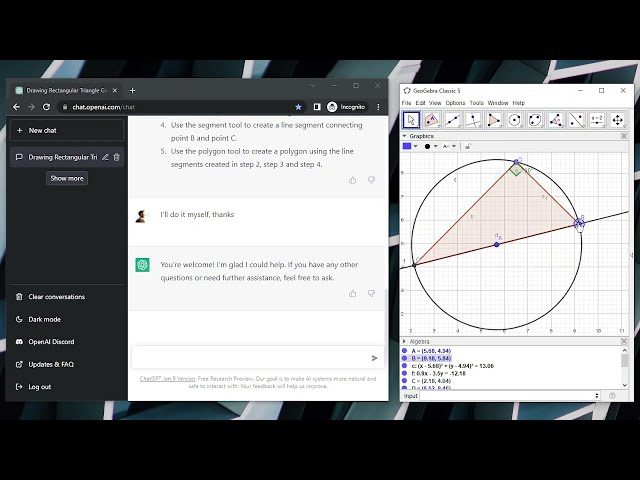Open the GeoGebra Help menu
The image size is (640, 480).
(519, 103)
